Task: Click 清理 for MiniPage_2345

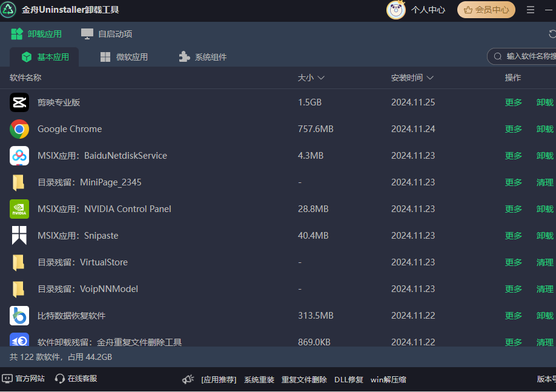Action: (x=544, y=182)
